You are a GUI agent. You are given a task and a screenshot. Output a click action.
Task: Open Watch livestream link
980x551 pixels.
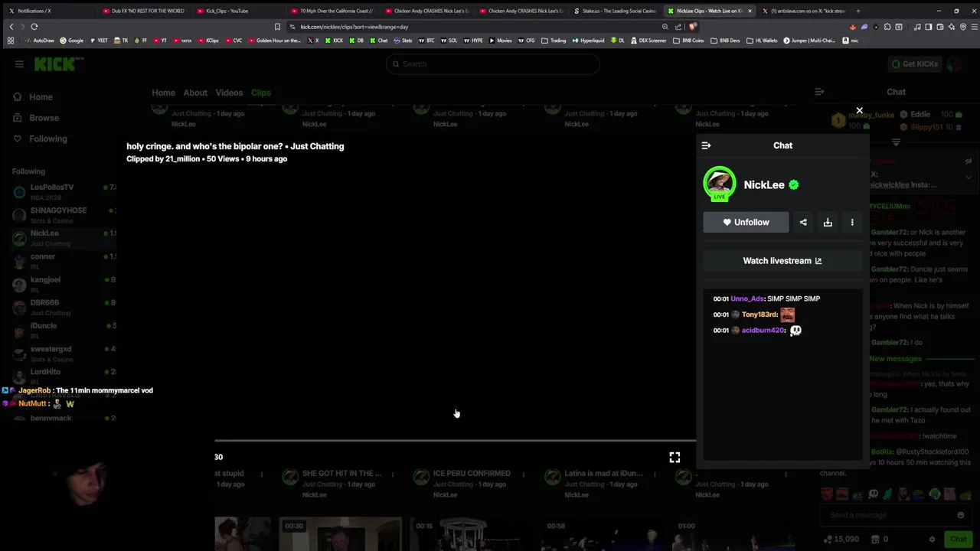point(782,261)
